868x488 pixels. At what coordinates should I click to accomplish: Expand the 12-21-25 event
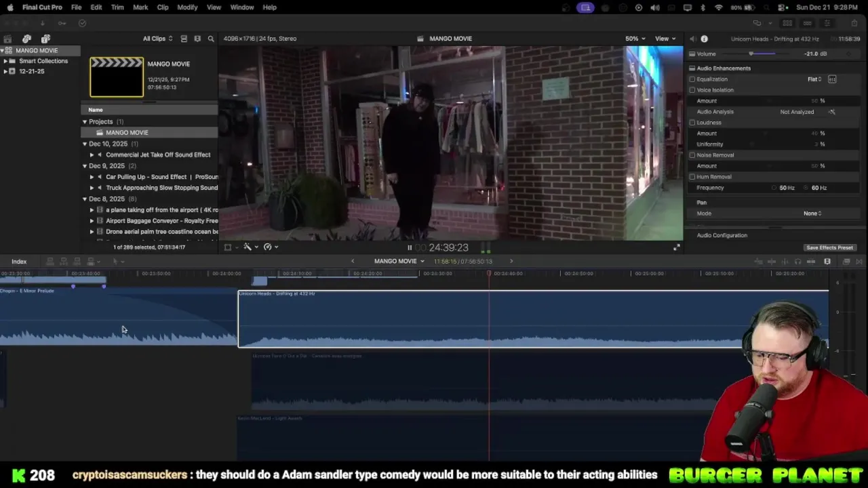5,71
